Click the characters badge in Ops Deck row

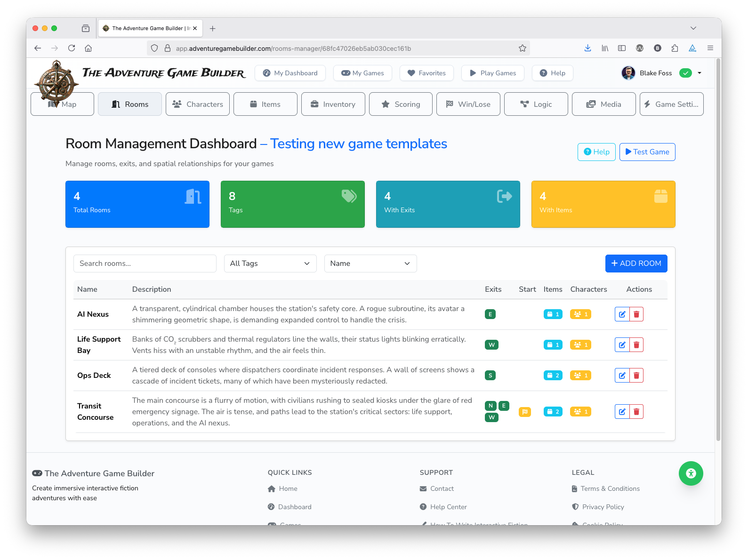pos(580,376)
